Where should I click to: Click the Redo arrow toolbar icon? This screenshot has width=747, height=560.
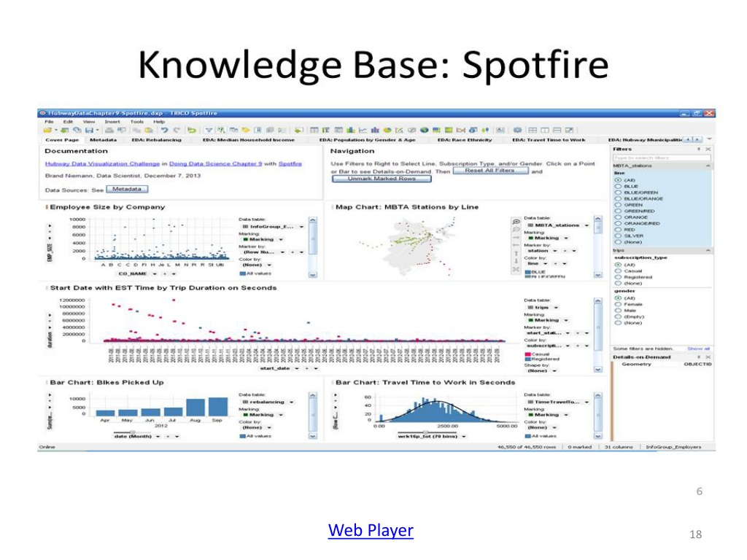click(x=177, y=130)
